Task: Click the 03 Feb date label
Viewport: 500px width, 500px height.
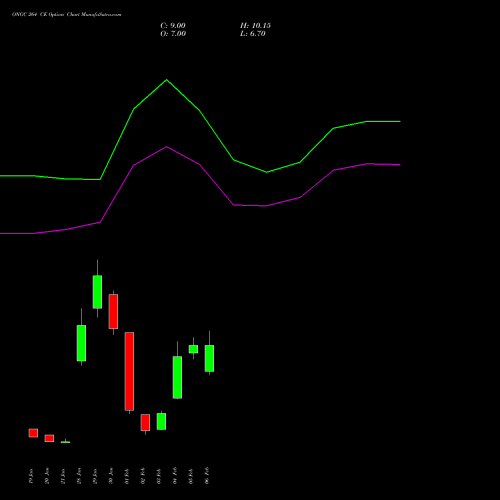Action: (x=159, y=476)
